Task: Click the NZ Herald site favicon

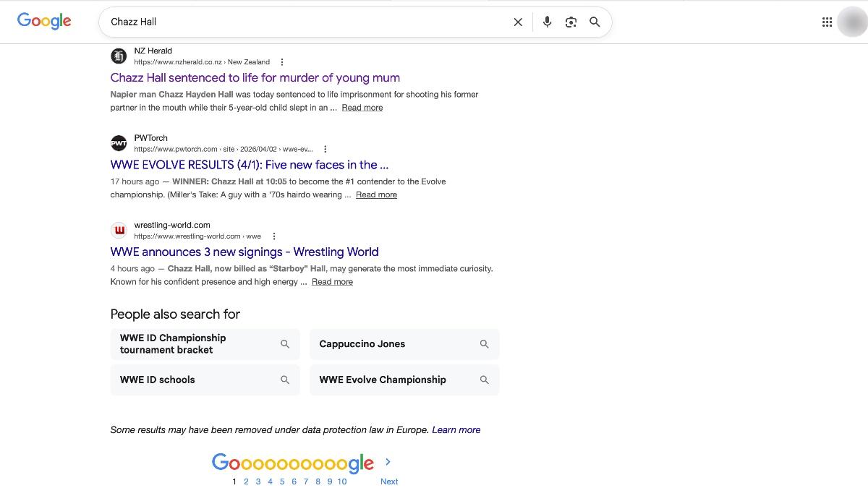Action: (119, 56)
